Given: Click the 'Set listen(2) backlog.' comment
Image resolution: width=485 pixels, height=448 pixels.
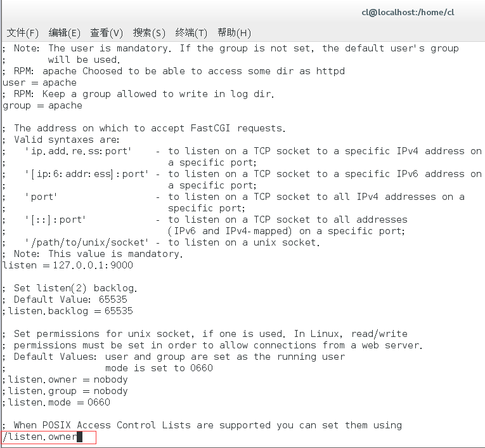Looking at the screenshot, I should [x=75, y=288].
